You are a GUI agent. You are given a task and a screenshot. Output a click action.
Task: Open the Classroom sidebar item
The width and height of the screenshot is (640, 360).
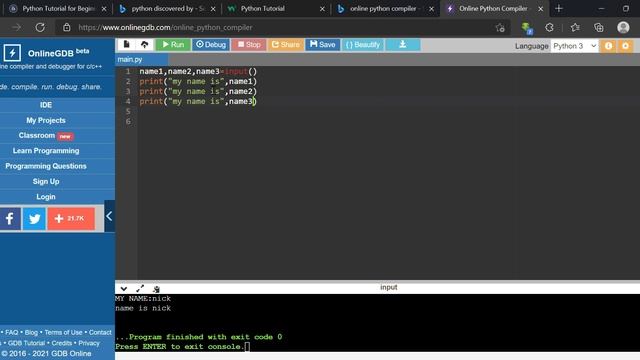pos(46,136)
